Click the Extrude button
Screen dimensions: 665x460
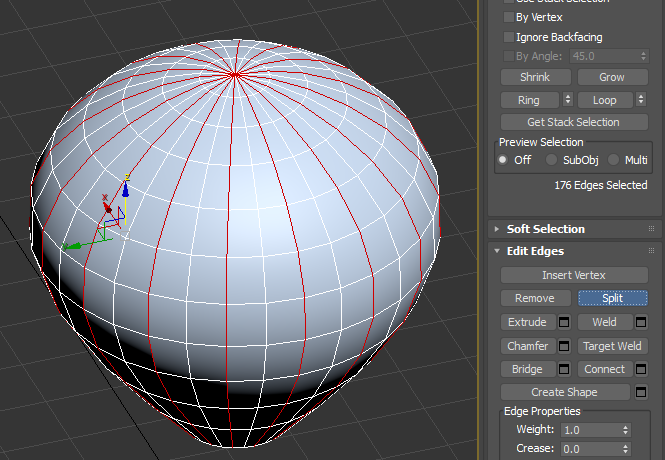528,322
